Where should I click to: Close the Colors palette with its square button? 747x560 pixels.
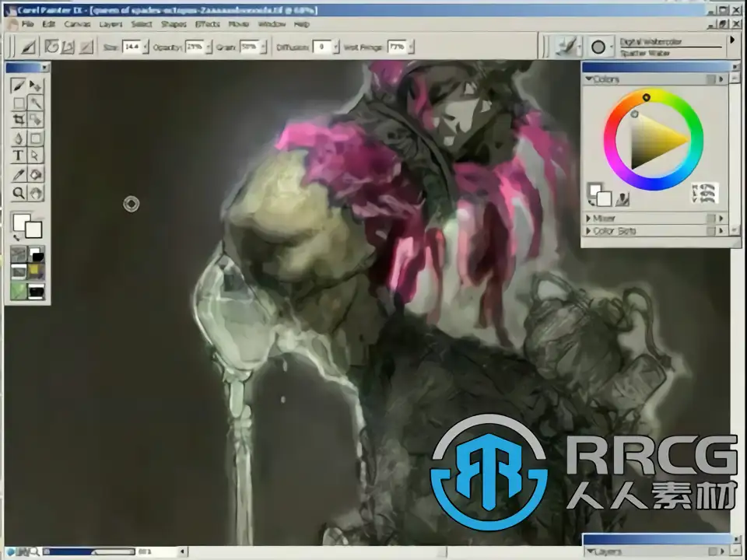coord(710,79)
